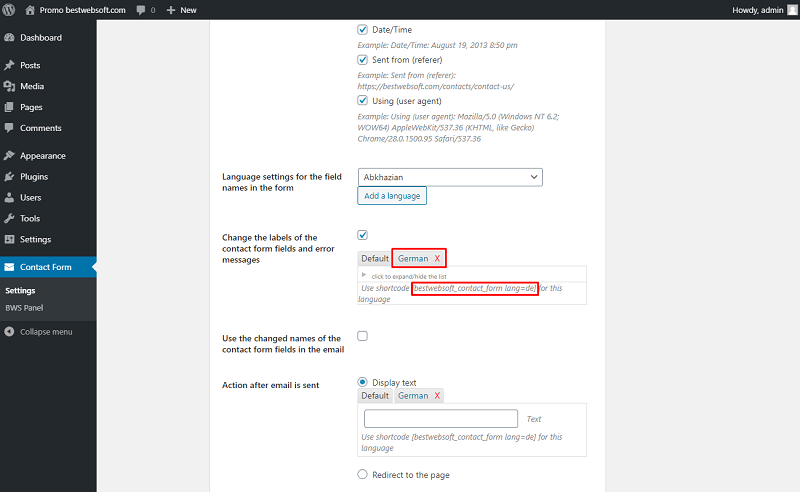Click the Users person icon
Viewport: 800px width, 492px height.
[9, 198]
